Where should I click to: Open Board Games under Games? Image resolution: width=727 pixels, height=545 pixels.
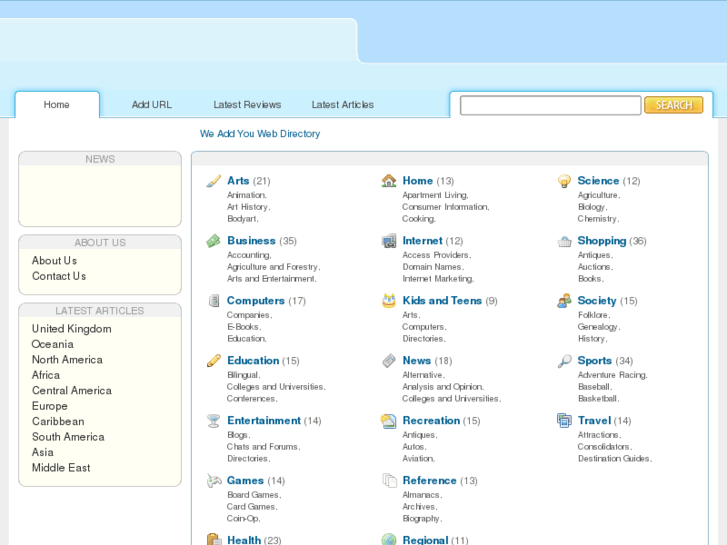click(253, 495)
